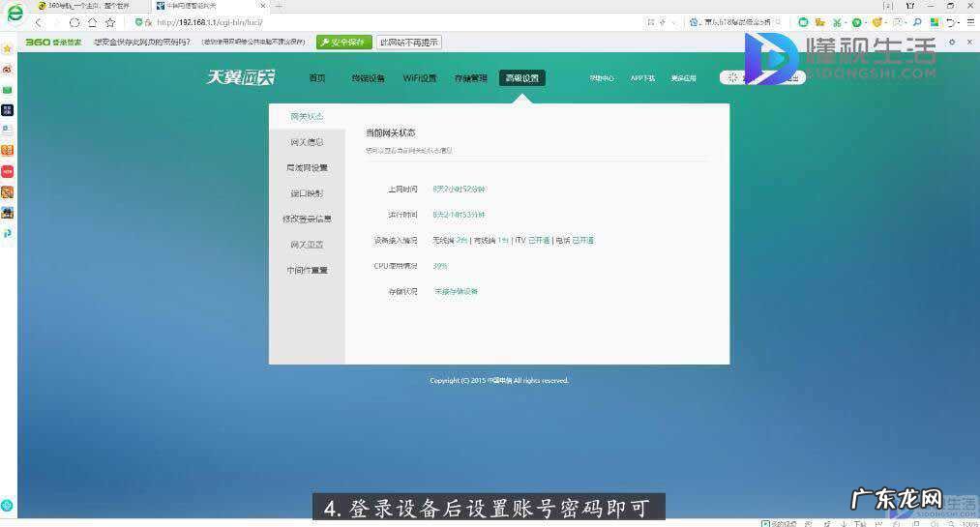Screen dimensions: 980x527
Task: Click the storage status value
Action: click(456, 292)
